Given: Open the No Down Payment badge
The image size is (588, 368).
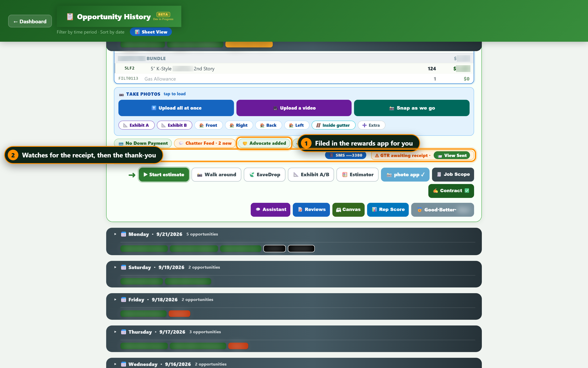Looking at the screenshot, I should pyautogui.click(x=143, y=143).
